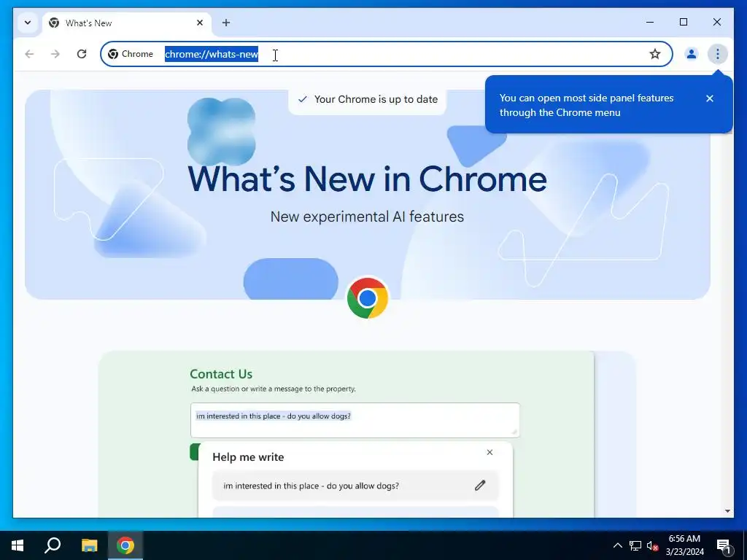Close the Help me write popup
Image resolution: width=747 pixels, height=560 pixels.
coord(489,452)
